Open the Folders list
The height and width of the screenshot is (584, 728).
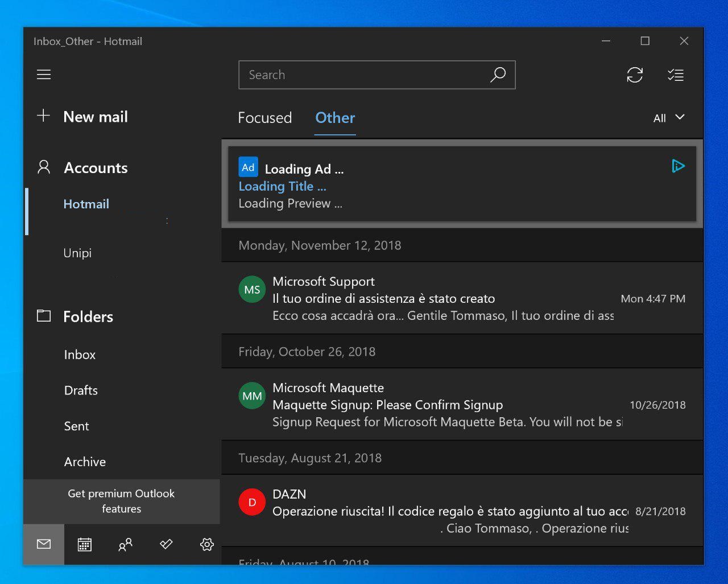pos(88,316)
